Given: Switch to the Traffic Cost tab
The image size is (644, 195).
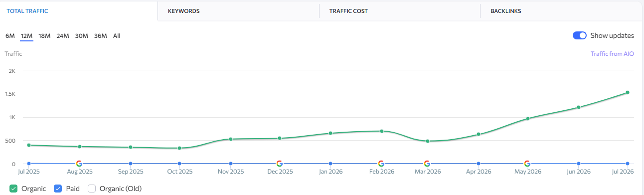Looking at the screenshot, I should click(x=399, y=11).
